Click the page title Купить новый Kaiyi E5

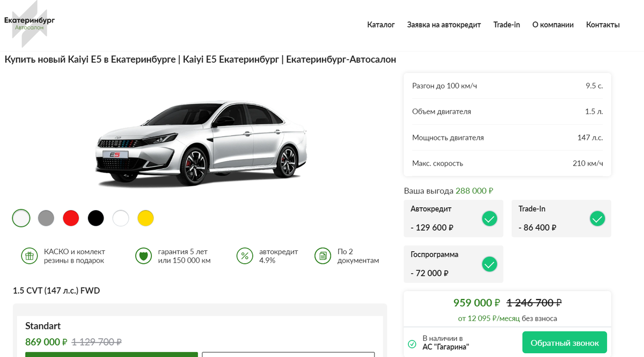200,59
